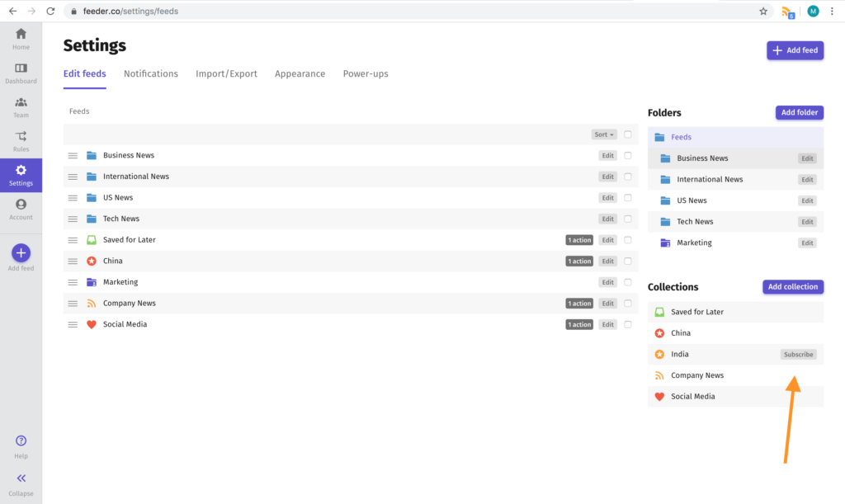Check the Saved for Later row checkbox
Screen dimensions: 845x504
click(x=628, y=239)
